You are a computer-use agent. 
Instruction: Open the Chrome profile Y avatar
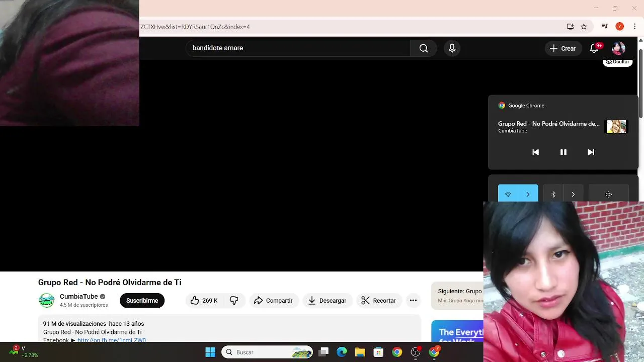click(620, 27)
